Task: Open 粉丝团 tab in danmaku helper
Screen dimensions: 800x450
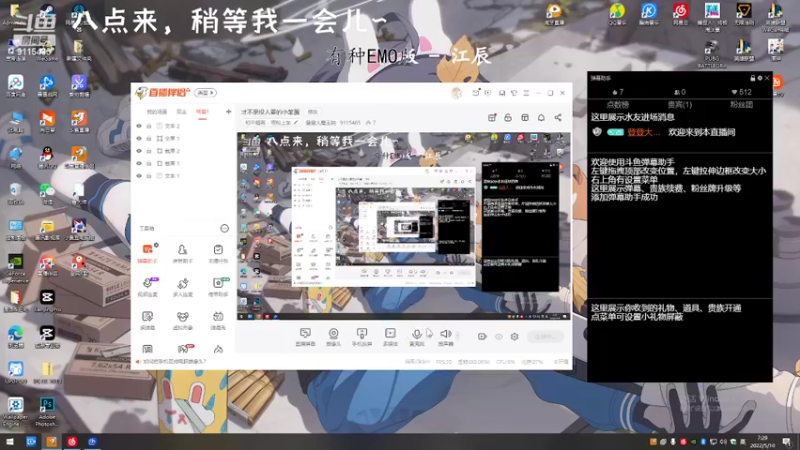Action: 741,105
